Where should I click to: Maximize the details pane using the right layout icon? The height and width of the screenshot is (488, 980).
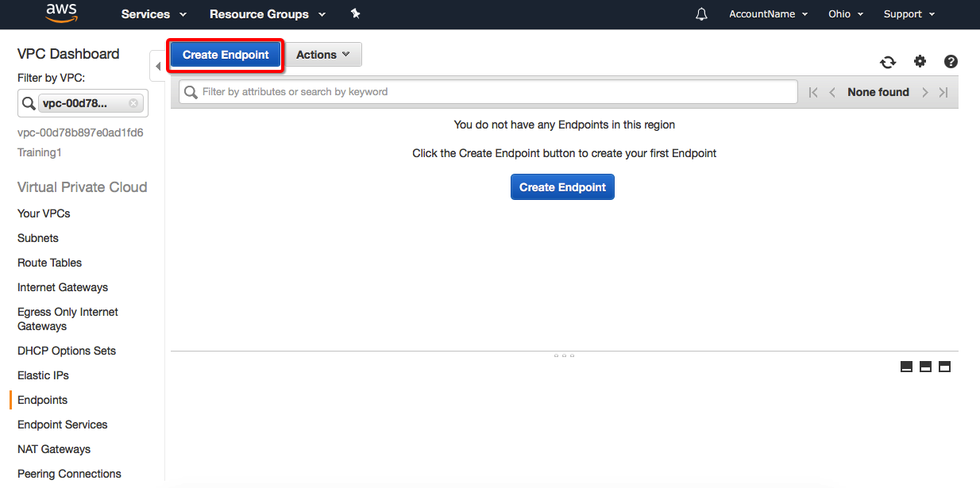tap(944, 367)
